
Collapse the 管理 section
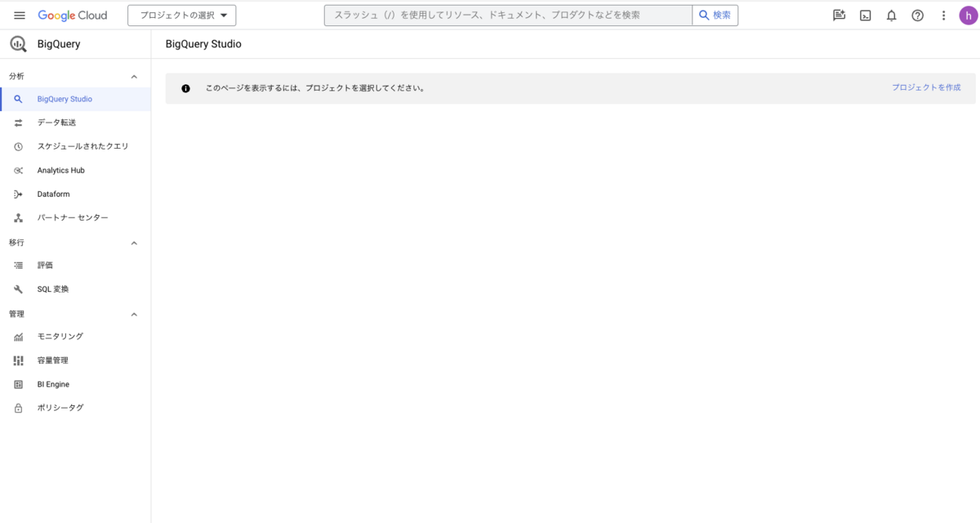pyautogui.click(x=134, y=314)
